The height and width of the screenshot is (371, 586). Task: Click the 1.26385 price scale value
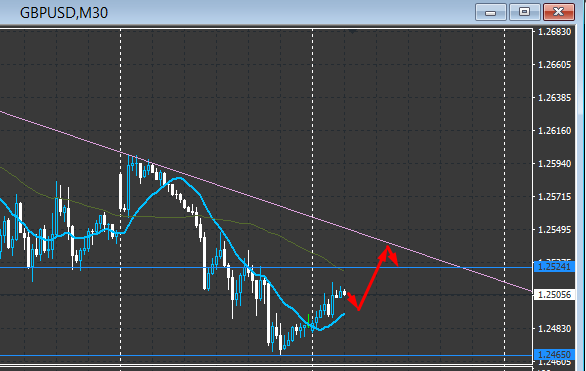tap(555, 98)
